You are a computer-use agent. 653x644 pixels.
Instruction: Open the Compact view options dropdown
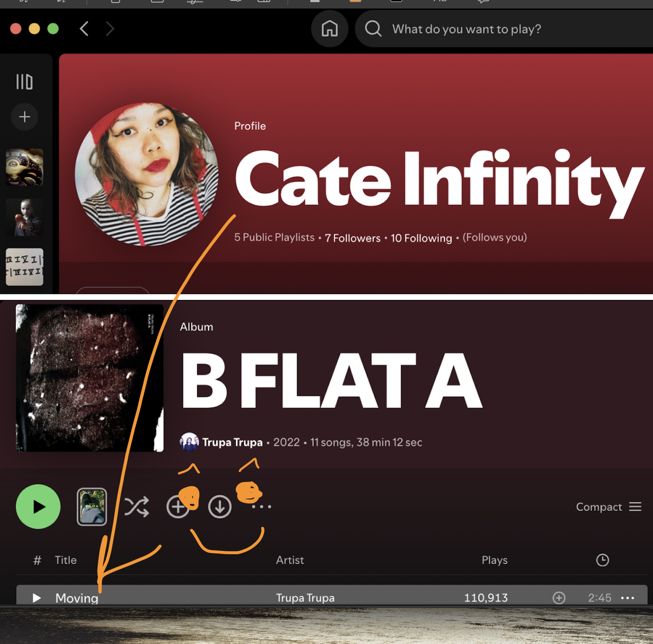(x=608, y=507)
